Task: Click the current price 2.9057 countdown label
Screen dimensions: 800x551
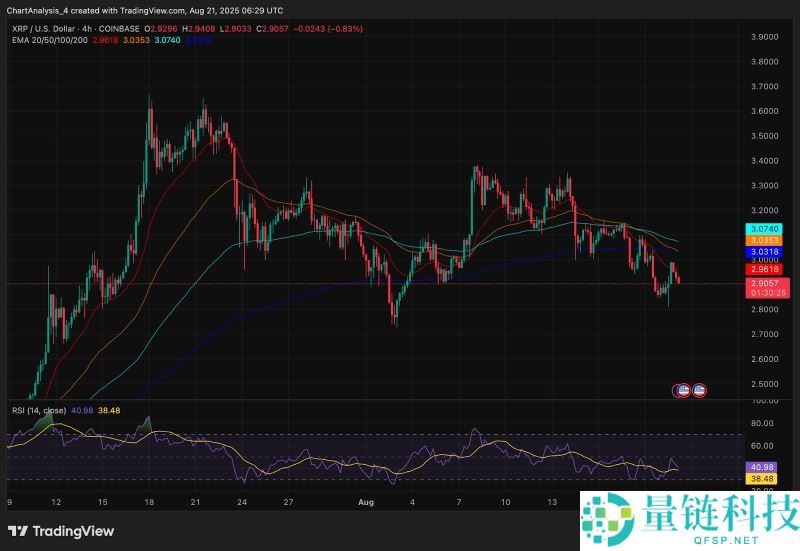Action: (766, 288)
